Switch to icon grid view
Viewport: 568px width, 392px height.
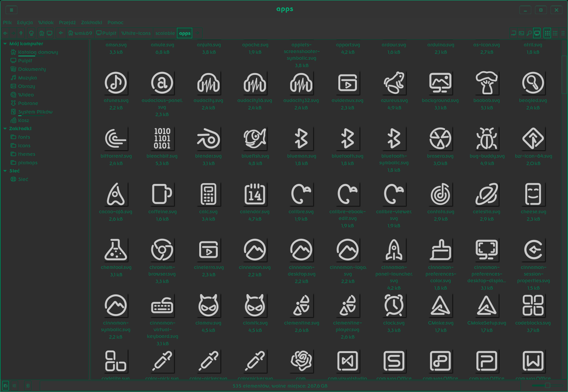pyautogui.click(x=547, y=33)
